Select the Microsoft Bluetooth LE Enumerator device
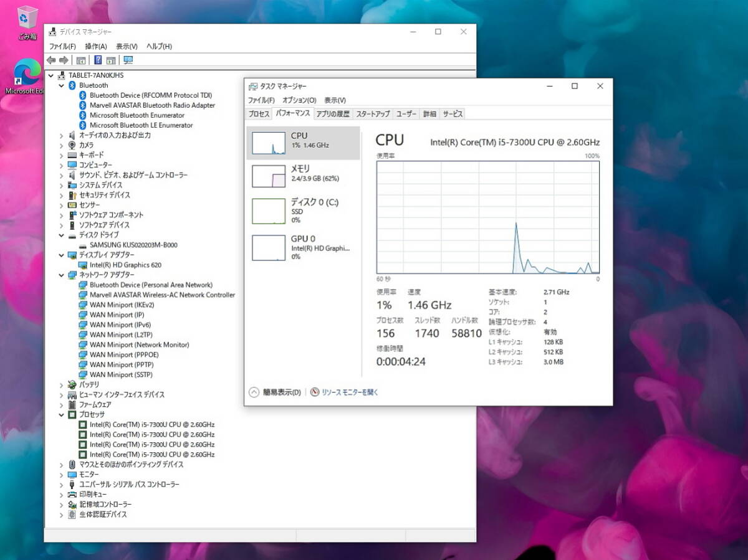The width and height of the screenshot is (748, 560). [141, 125]
